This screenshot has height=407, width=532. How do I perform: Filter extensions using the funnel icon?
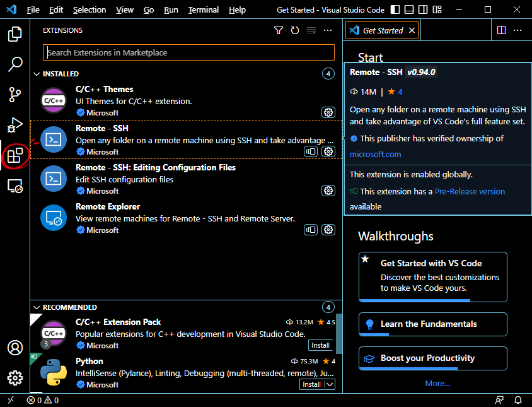(279, 30)
